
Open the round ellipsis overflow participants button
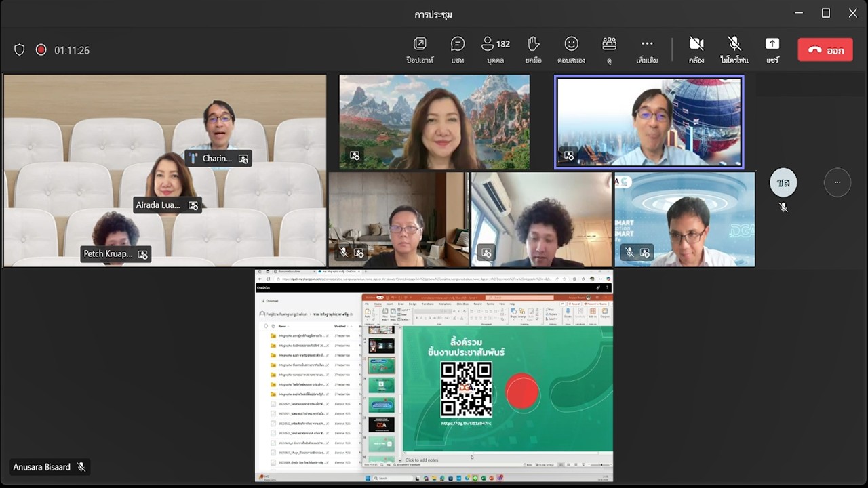point(837,182)
